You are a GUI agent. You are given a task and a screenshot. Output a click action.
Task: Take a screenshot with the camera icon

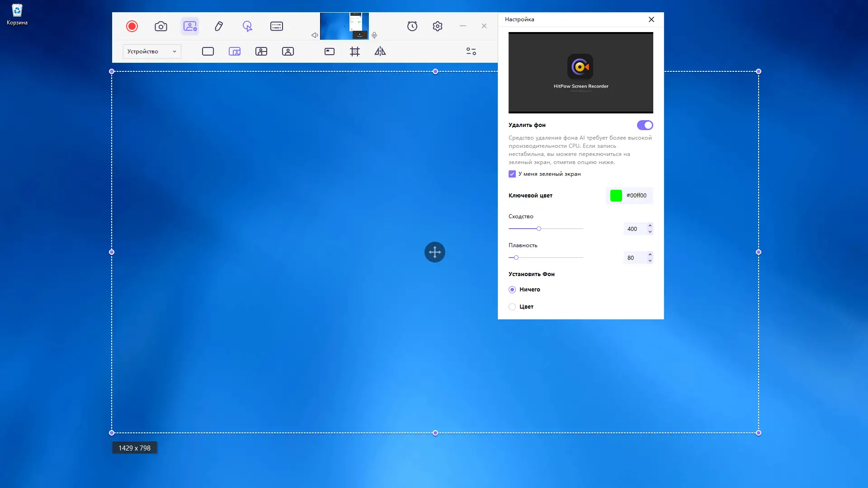tap(161, 26)
